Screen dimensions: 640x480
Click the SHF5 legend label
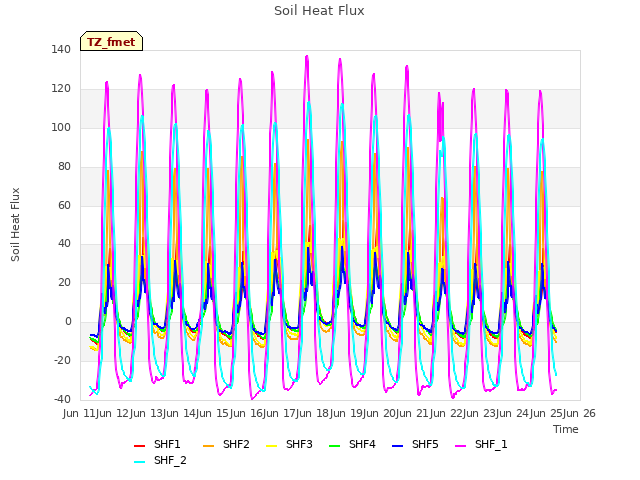coord(425,444)
